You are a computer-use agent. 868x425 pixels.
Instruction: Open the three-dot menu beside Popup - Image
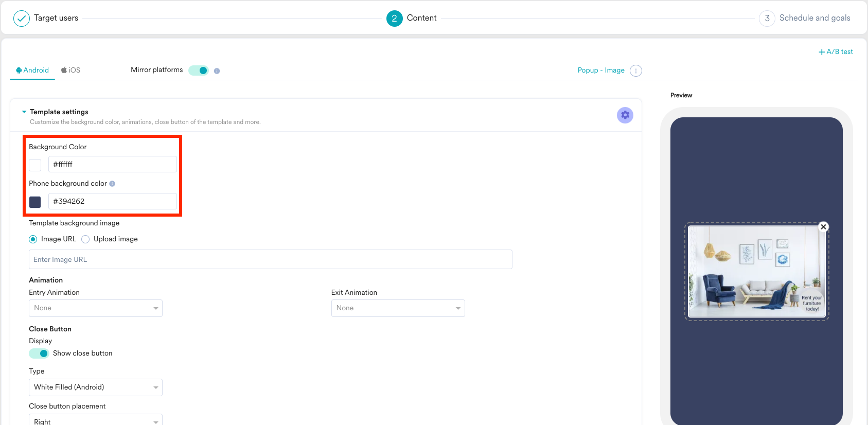pos(635,70)
